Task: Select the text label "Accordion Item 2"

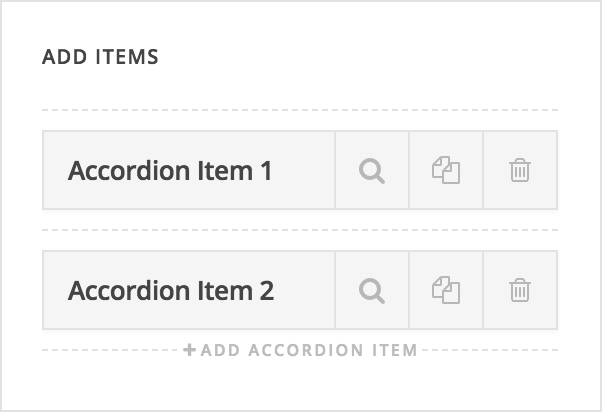Action: [171, 291]
